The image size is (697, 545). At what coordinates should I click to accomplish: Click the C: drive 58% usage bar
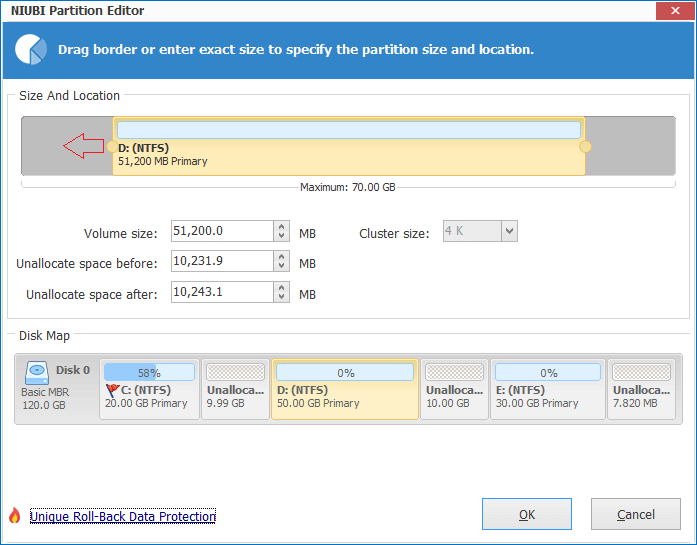click(x=149, y=373)
